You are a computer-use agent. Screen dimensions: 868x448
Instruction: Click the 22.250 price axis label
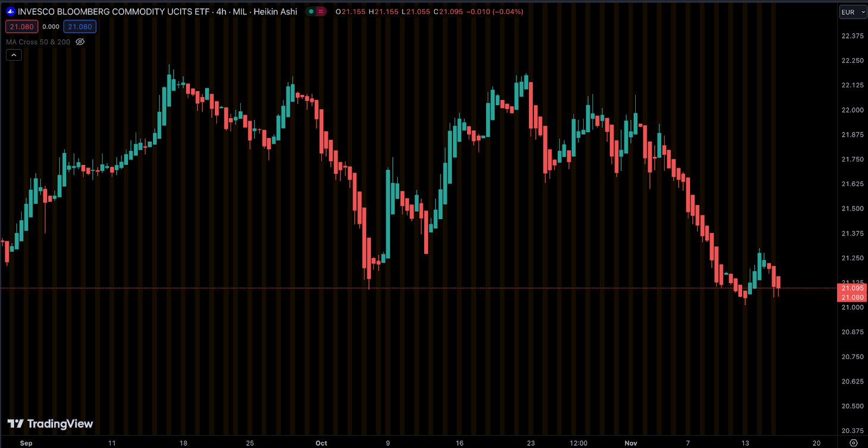[x=852, y=60]
